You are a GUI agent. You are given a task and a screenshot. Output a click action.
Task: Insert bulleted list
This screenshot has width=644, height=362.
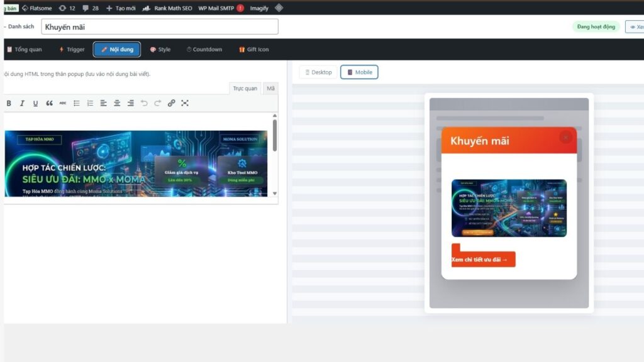76,103
